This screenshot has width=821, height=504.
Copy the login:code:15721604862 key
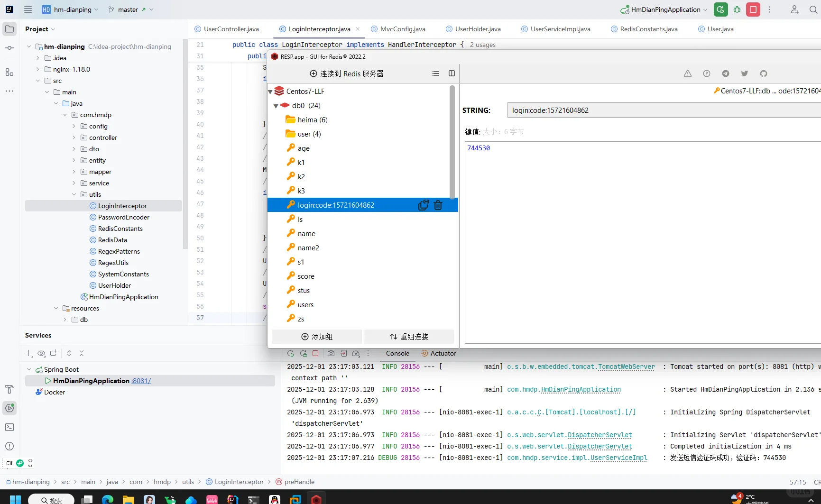click(423, 205)
